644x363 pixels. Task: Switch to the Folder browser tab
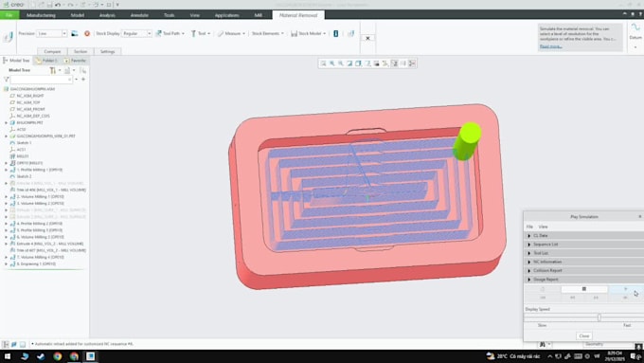coord(46,61)
